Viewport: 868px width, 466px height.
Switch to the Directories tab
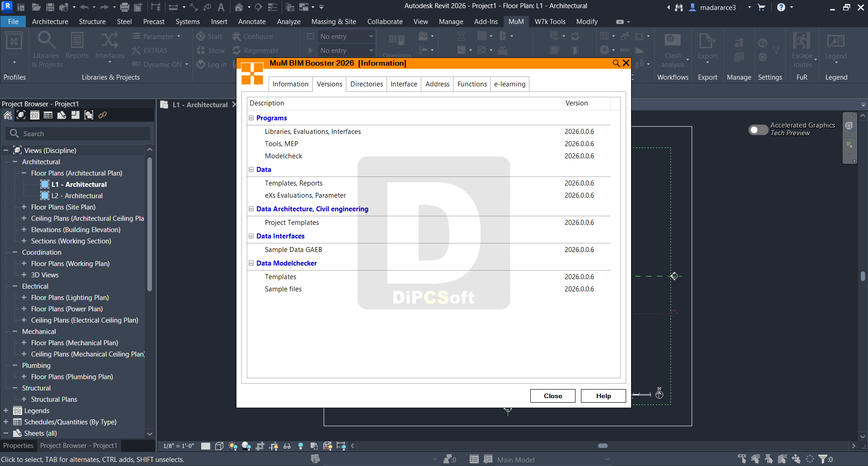(367, 84)
